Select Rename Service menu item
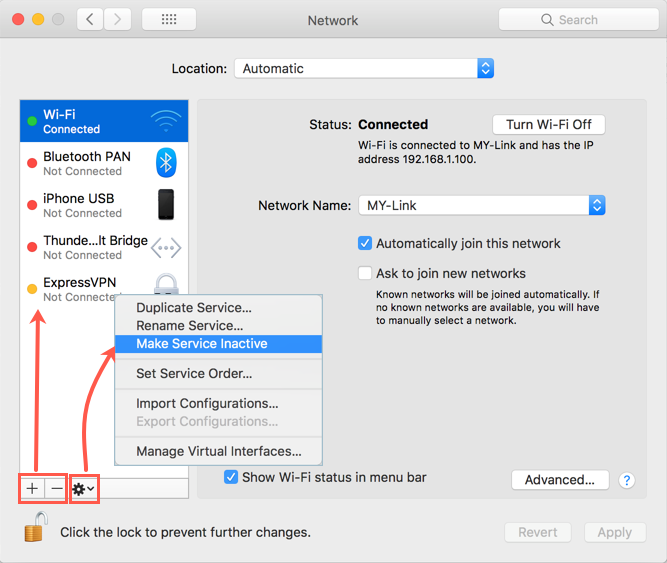 click(x=190, y=326)
